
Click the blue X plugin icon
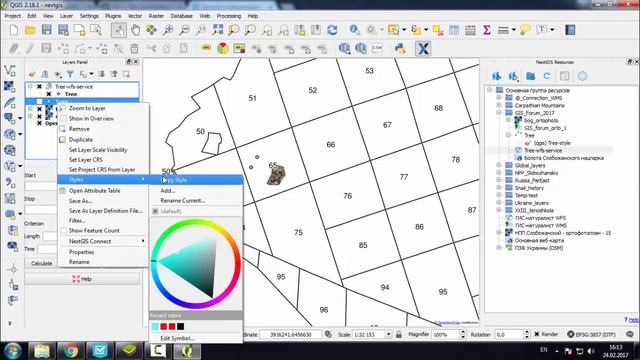(423, 49)
